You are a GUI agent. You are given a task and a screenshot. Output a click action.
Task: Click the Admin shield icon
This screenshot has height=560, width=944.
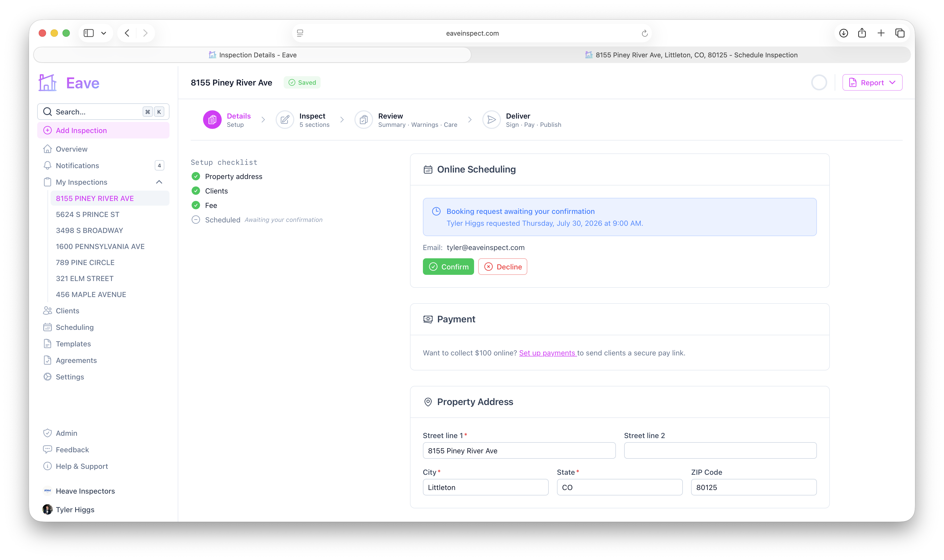tap(47, 433)
